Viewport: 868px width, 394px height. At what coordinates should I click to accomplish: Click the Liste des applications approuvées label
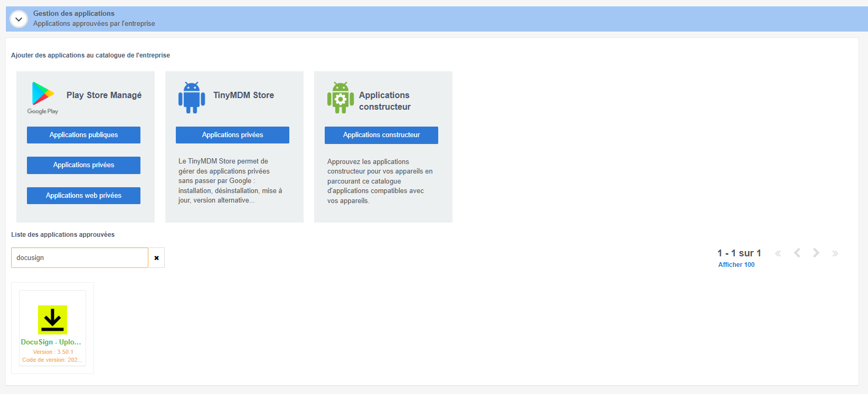point(63,235)
